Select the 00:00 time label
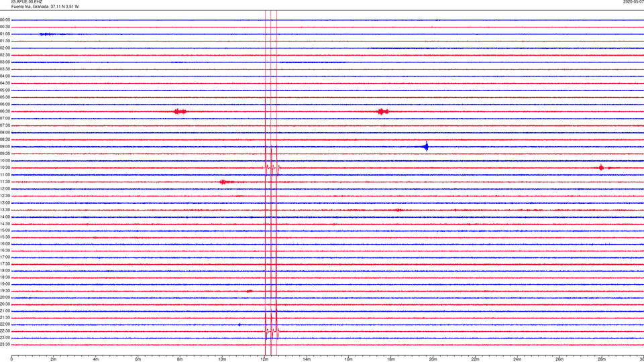 [x=5, y=19]
